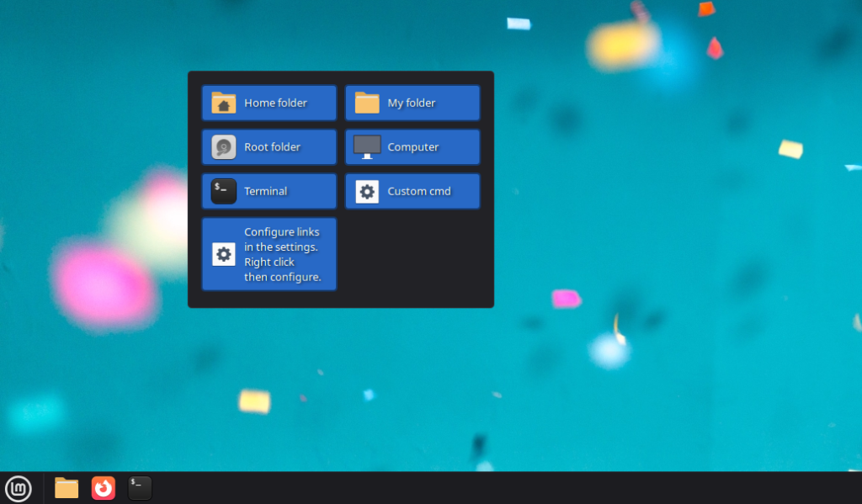Open Terminal from the taskbar
Image resolution: width=862 pixels, height=504 pixels.
coord(140,488)
